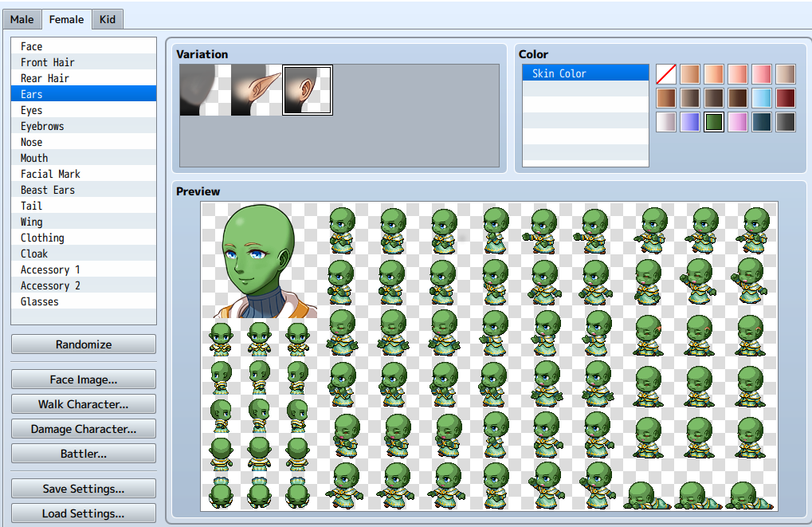Select Eyebrows in the parts list

coord(84,126)
